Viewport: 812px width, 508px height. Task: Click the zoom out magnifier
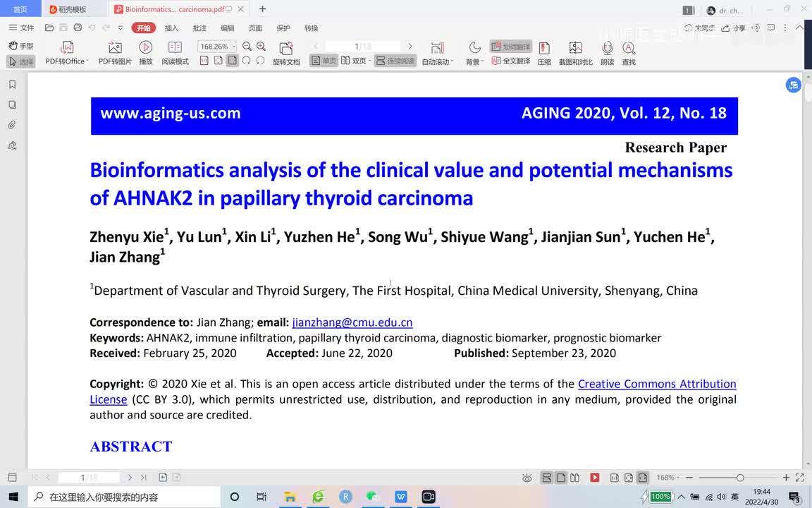click(x=247, y=47)
